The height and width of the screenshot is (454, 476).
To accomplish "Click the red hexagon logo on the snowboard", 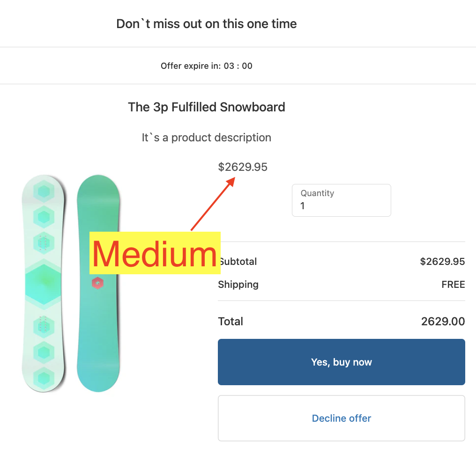I will [97, 283].
